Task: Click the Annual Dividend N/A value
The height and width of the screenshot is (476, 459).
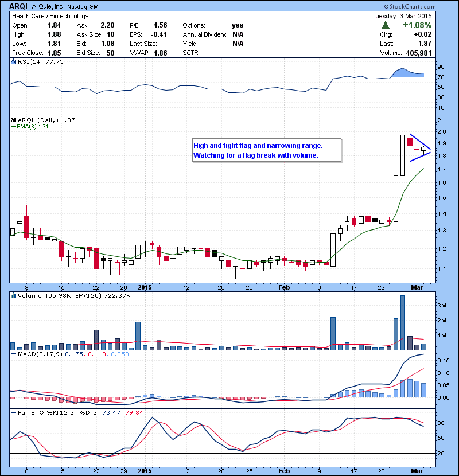Action: 238,34
